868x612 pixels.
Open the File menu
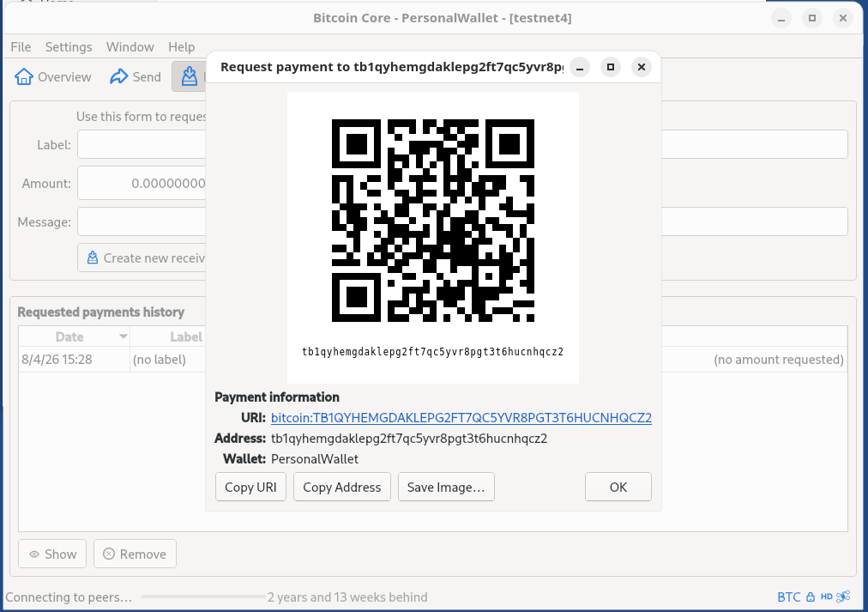pyautogui.click(x=21, y=47)
